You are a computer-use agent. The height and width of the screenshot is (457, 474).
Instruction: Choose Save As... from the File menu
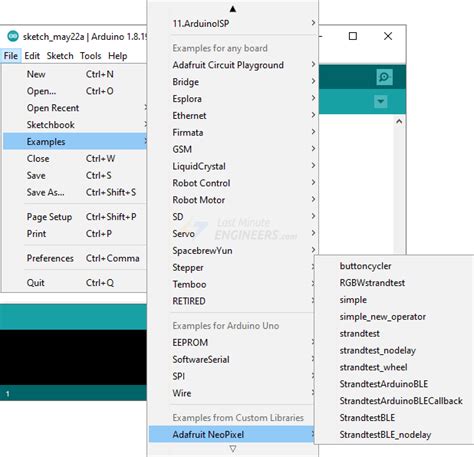75,192
